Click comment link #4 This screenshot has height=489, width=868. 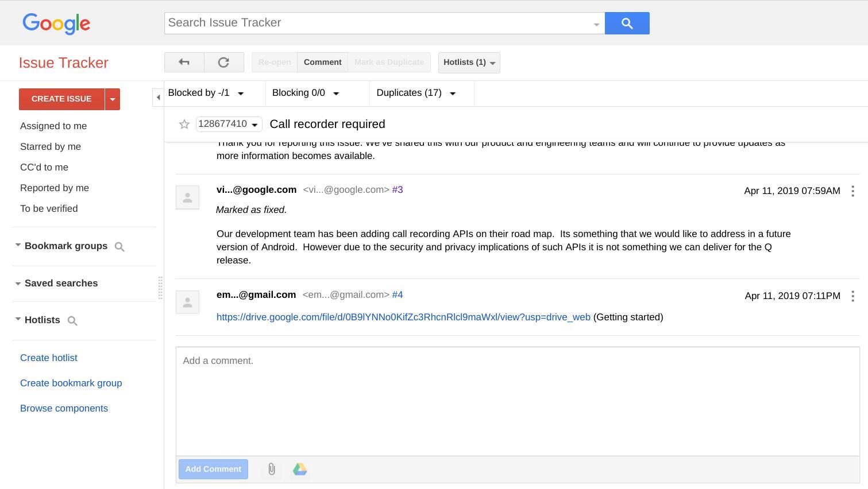click(x=398, y=295)
